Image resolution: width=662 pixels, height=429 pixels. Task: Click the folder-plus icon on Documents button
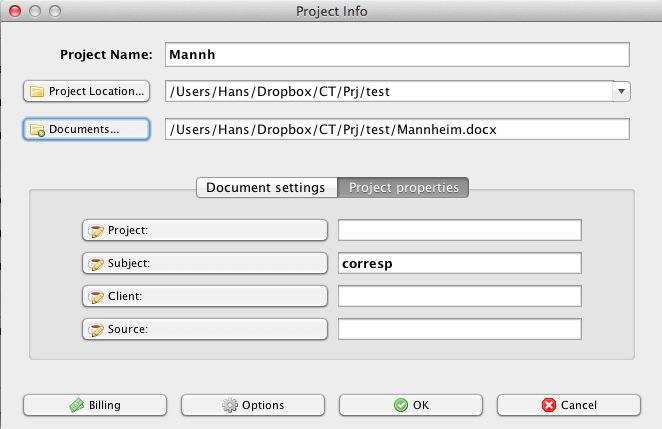[x=37, y=130]
